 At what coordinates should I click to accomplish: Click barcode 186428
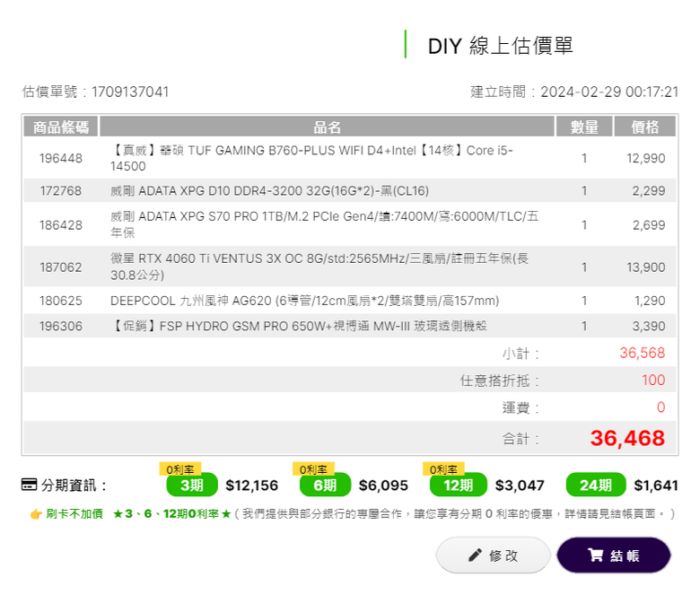tap(61, 225)
